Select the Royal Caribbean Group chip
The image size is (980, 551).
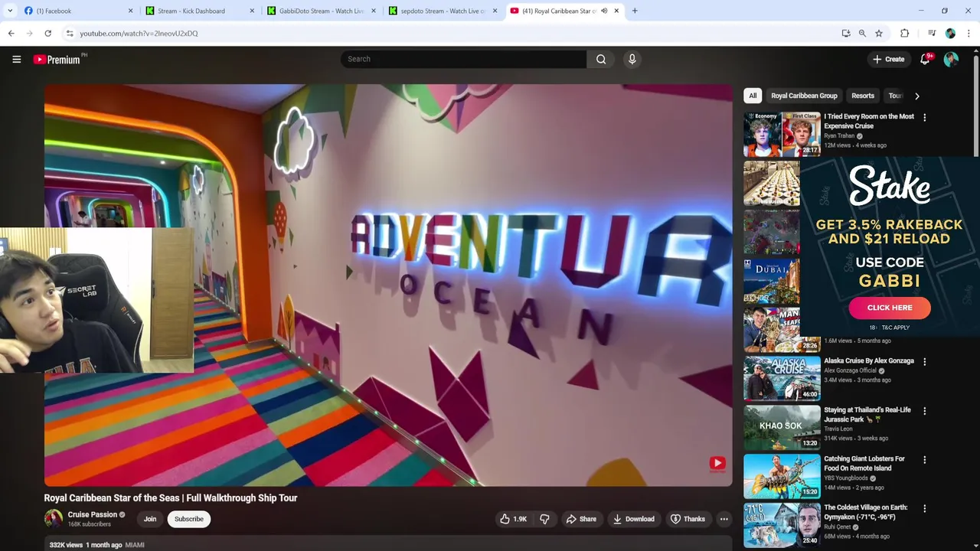(804, 96)
